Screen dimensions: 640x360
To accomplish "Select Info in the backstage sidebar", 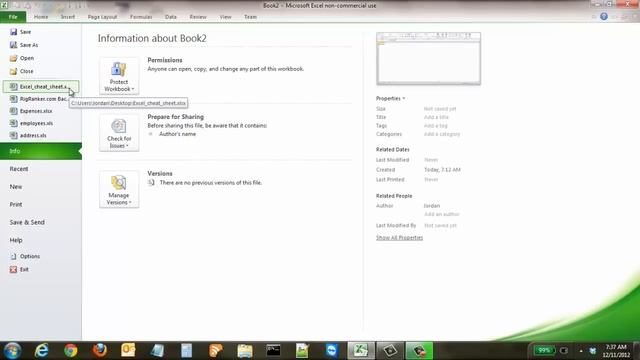I will (41, 151).
